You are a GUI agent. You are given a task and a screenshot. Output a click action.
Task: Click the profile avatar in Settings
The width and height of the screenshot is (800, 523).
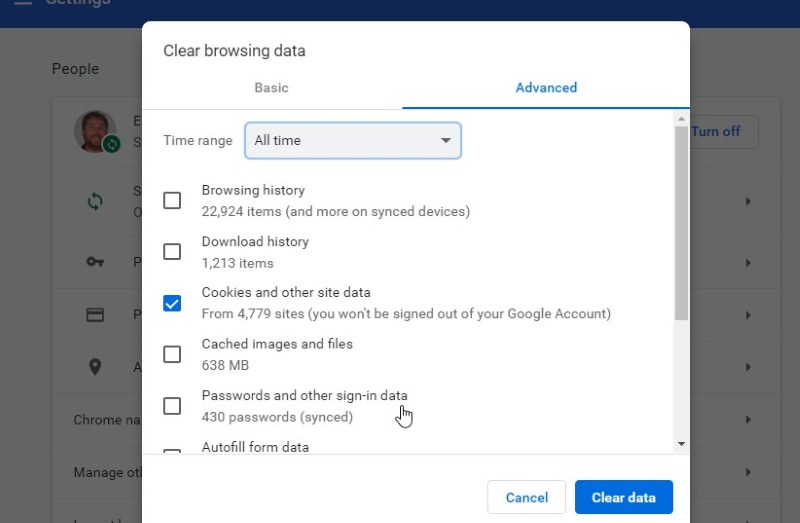[95, 131]
